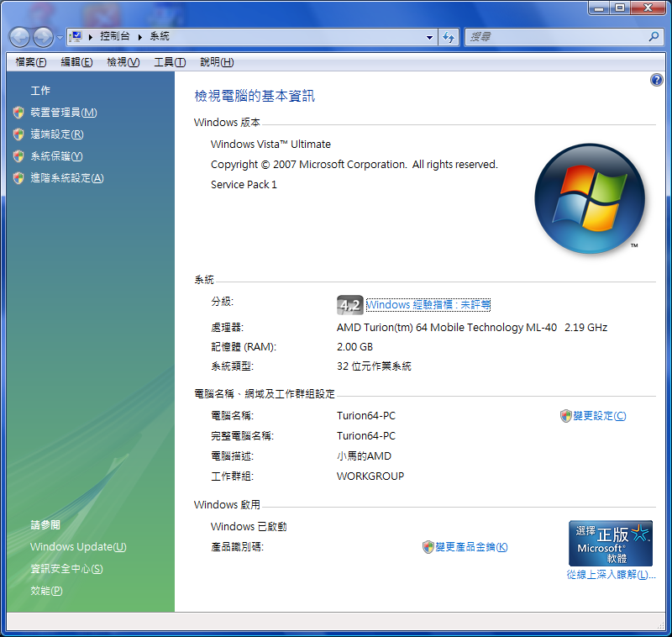Open 遠端設定(R) link
The width and height of the screenshot is (672, 637).
[x=57, y=134]
